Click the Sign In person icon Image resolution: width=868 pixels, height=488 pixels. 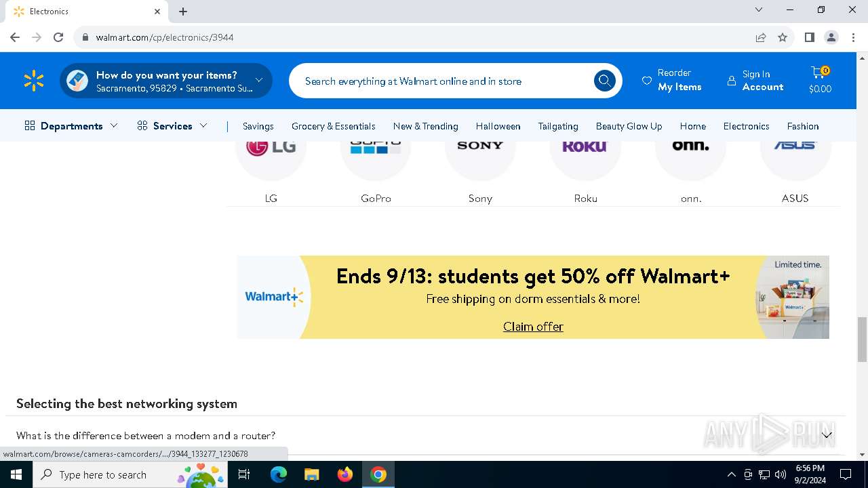pos(731,81)
